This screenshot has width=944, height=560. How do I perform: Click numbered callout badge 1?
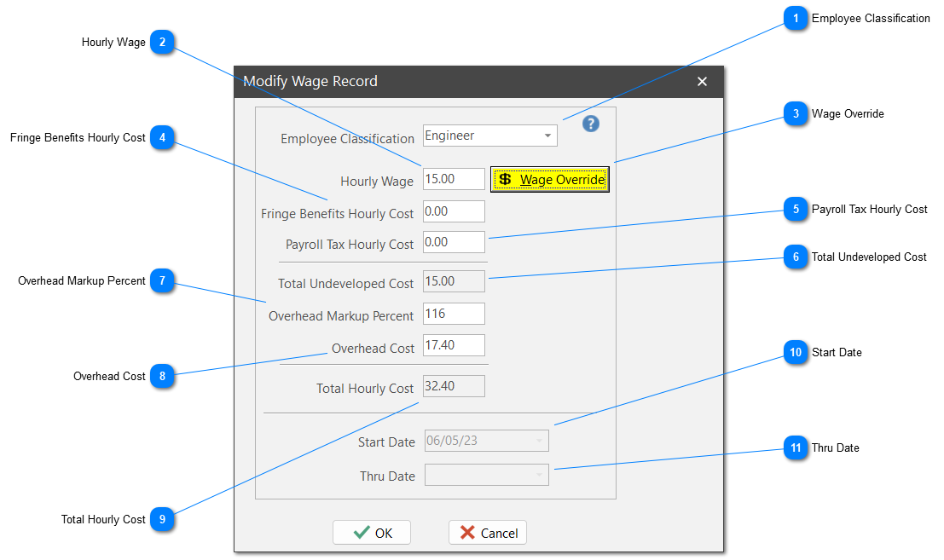point(796,18)
